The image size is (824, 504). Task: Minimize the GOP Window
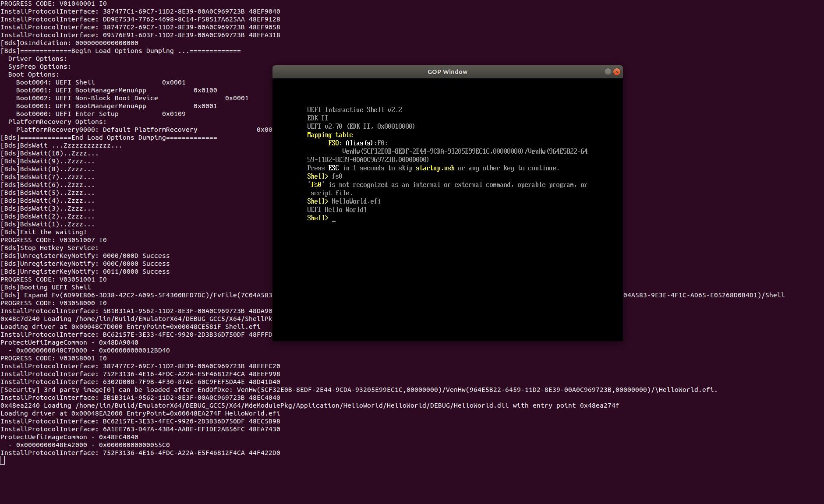tap(608, 72)
